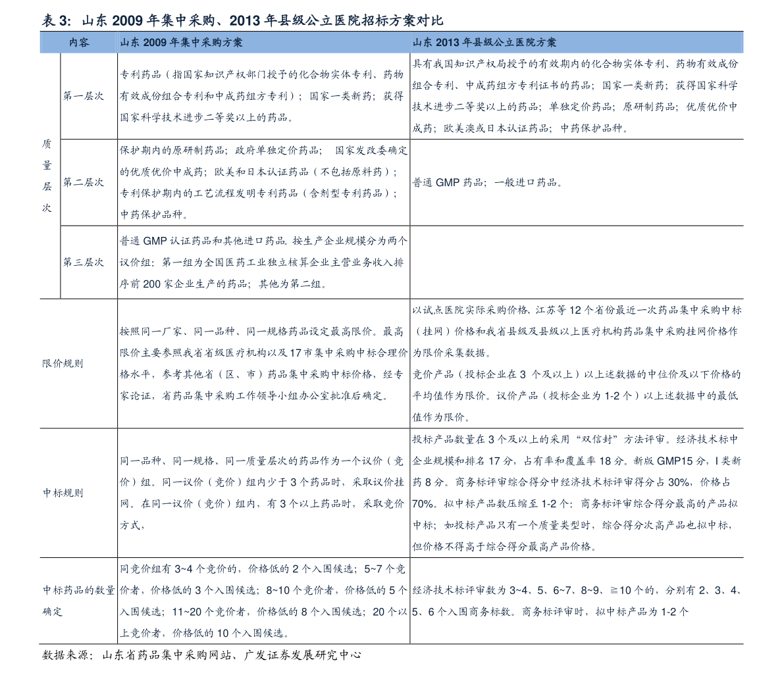Click the 中标药品的数量确定 row label
The image size is (784, 675).
pos(78,601)
